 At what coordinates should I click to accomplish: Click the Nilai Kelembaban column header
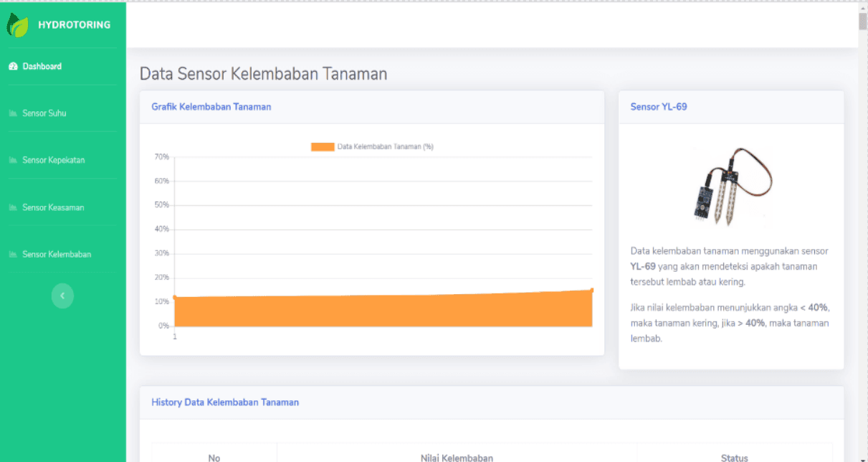pos(457,458)
